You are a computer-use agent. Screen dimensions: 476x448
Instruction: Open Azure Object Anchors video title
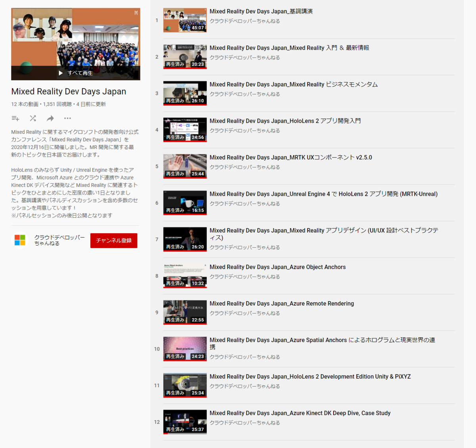[278, 267]
